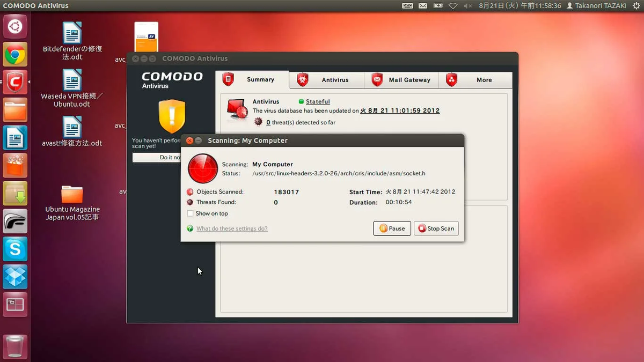Open the muted sound volume indicator
Image resolution: width=644 pixels, height=362 pixels.
tap(467, 6)
